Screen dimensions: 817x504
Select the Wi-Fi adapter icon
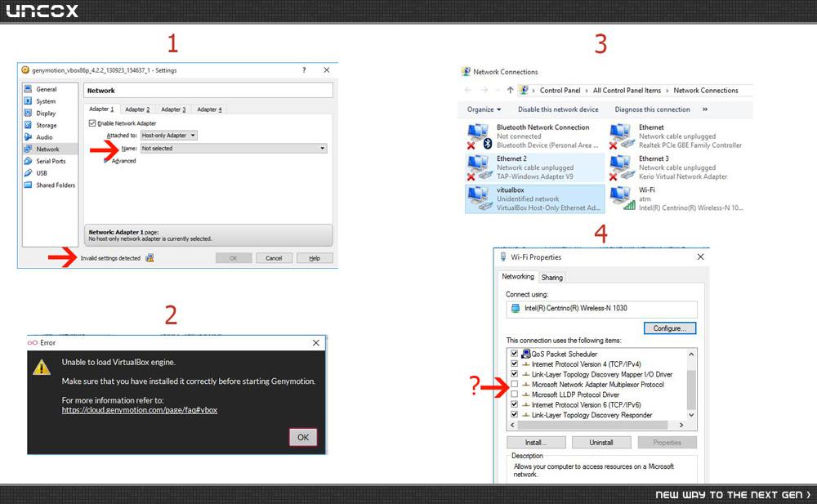pos(622,198)
